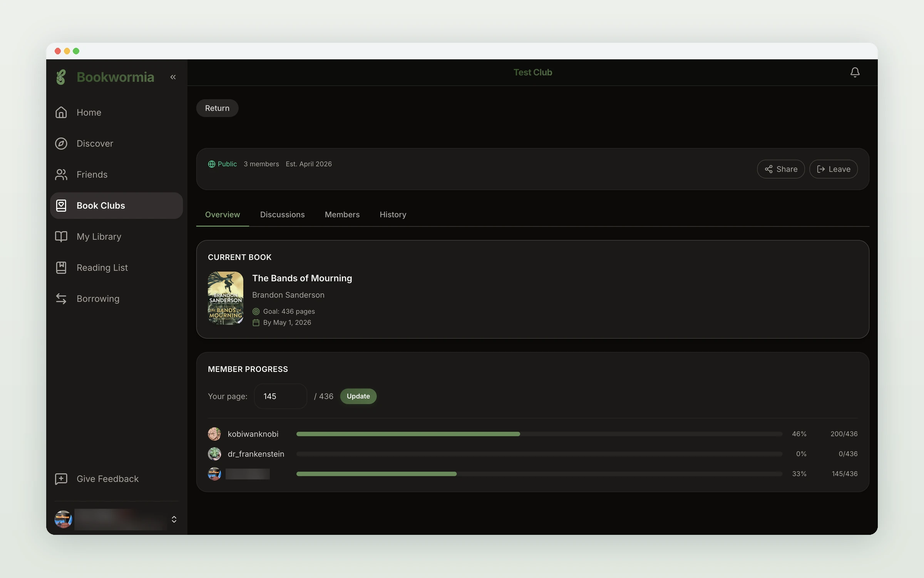The width and height of the screenshot is (924, 578).
Task: Click dr_frankenstein's empty 0% progress bar
Action: click(539, 454)
